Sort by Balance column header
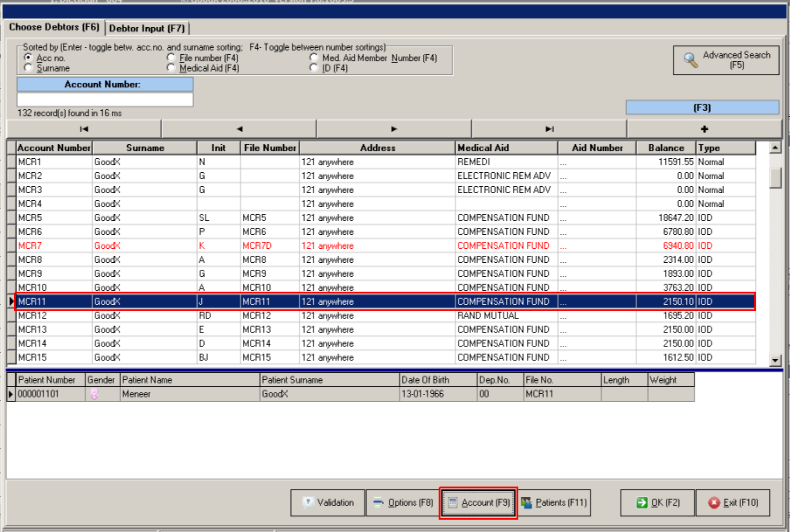 (666, 149)
